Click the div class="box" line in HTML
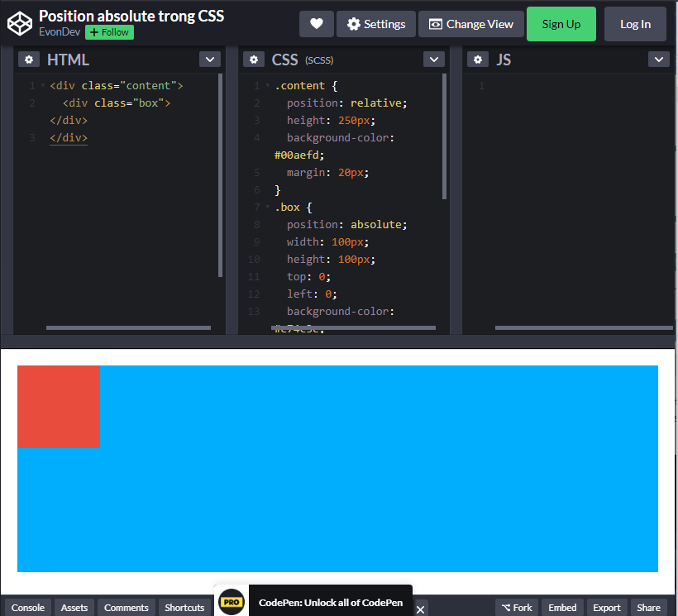The image size is (678, 616). (117, 103)
